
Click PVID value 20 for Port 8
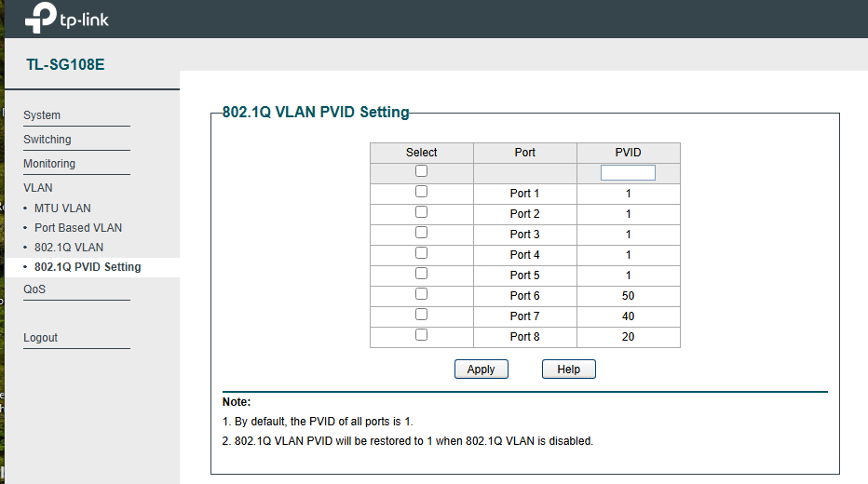click(629, 337)
